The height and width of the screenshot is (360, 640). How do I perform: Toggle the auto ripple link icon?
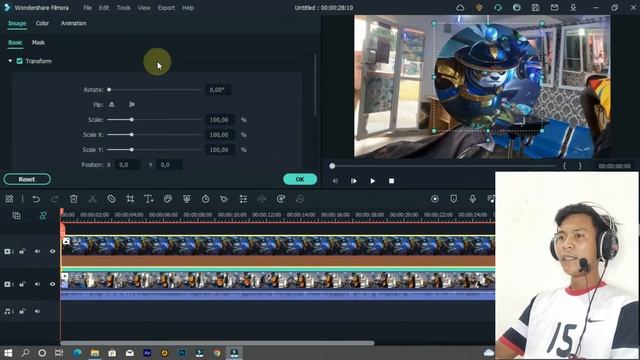pos(43,216)
